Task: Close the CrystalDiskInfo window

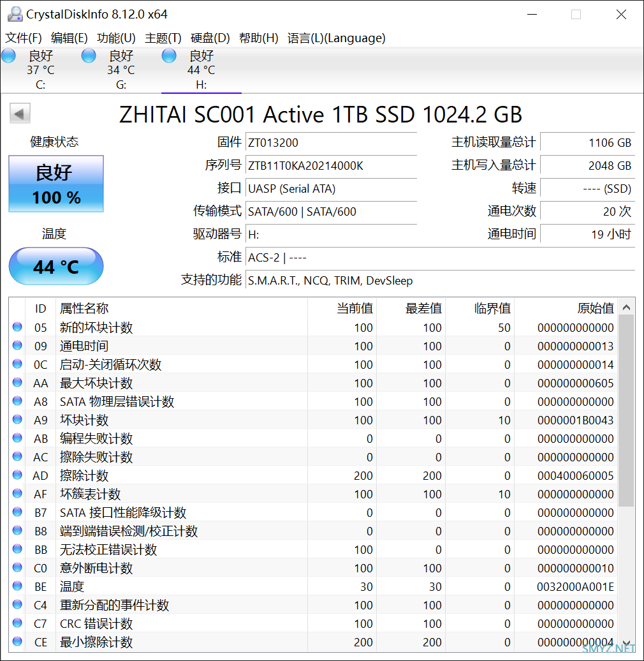Action: (x=621, y=14)
